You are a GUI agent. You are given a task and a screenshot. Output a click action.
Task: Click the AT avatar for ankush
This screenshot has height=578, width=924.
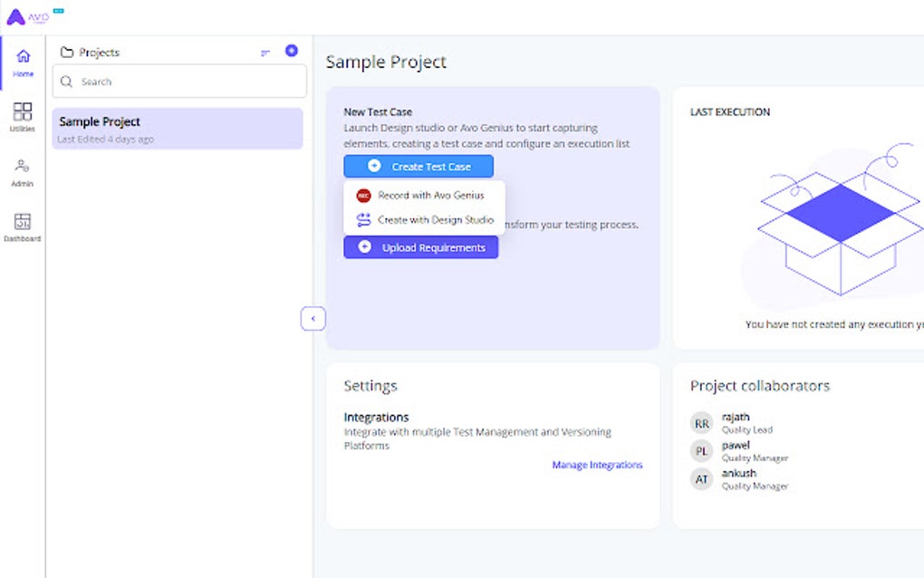tap(702, 479)
